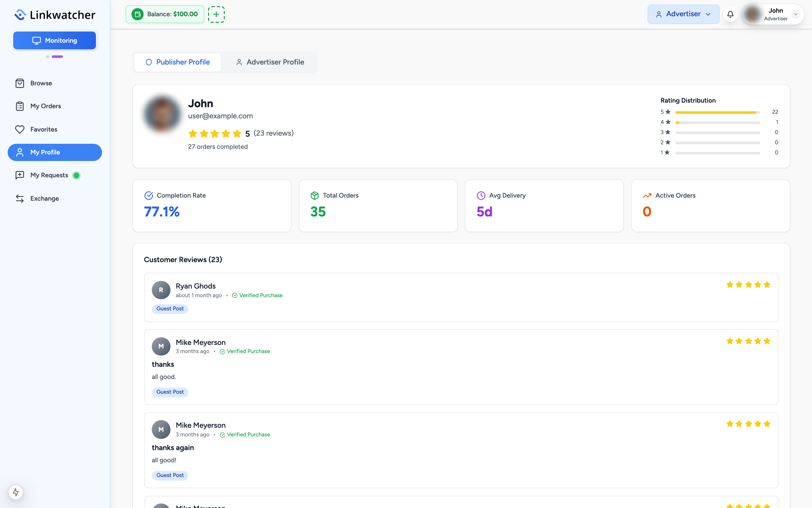
Task: Click the Completion Rate checkmark icon
Action: click(x=149, y=196)
